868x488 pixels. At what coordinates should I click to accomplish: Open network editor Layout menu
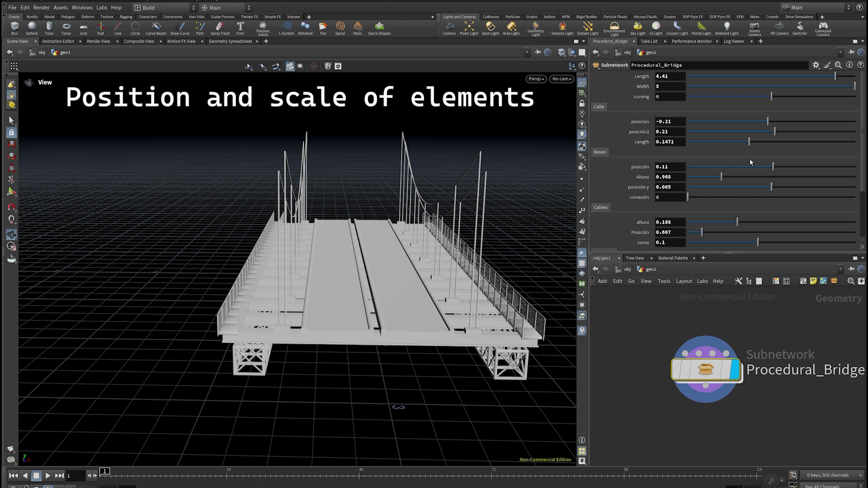tap(684, 281)
